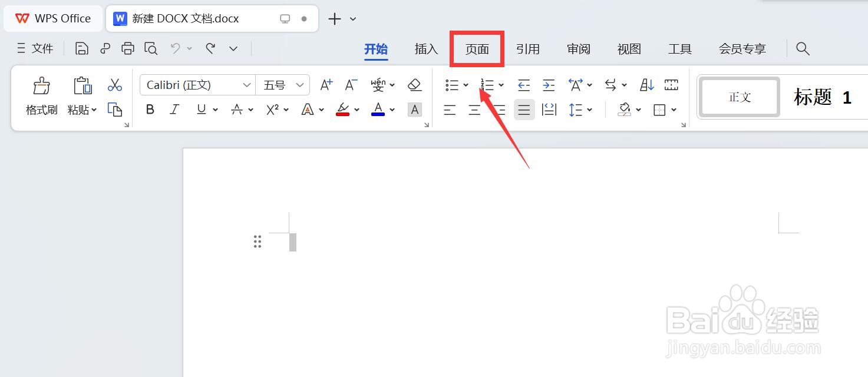Toggle bold formatting

point(150,109)
